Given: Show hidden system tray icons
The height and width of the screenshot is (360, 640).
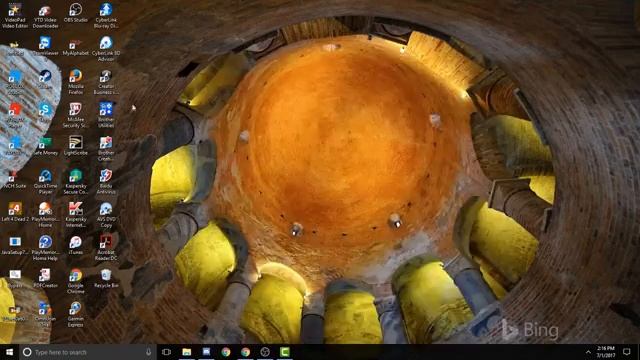Looking at the screenshot, I should coord(588,352).
